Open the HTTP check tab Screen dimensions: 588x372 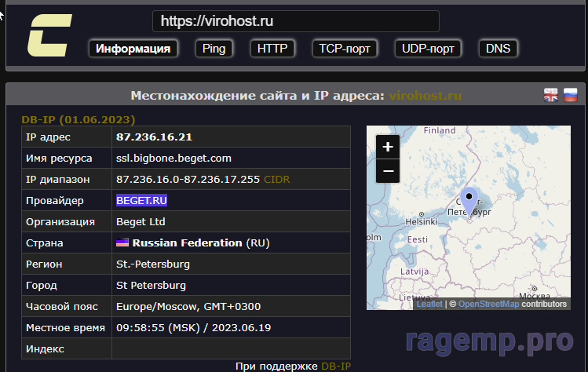tap(272, 49)
